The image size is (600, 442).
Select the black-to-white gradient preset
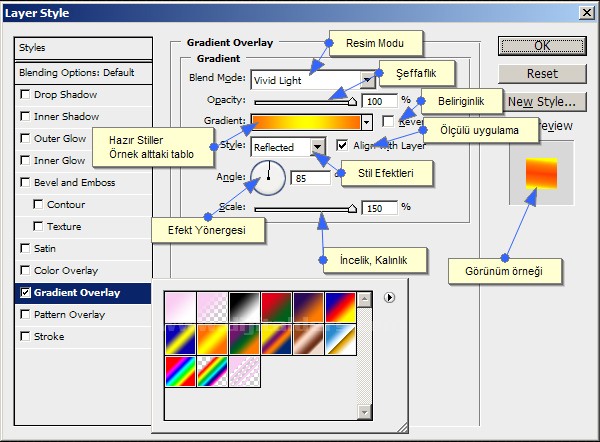tap(244, 305)
